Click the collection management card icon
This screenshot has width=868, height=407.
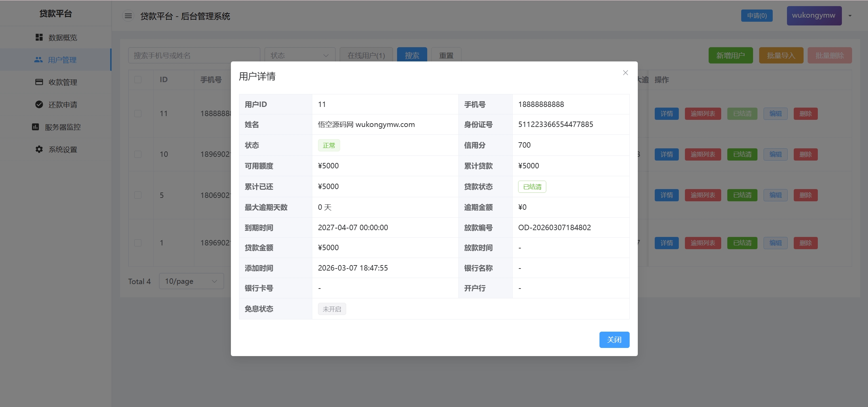click(x=39, y=82)
